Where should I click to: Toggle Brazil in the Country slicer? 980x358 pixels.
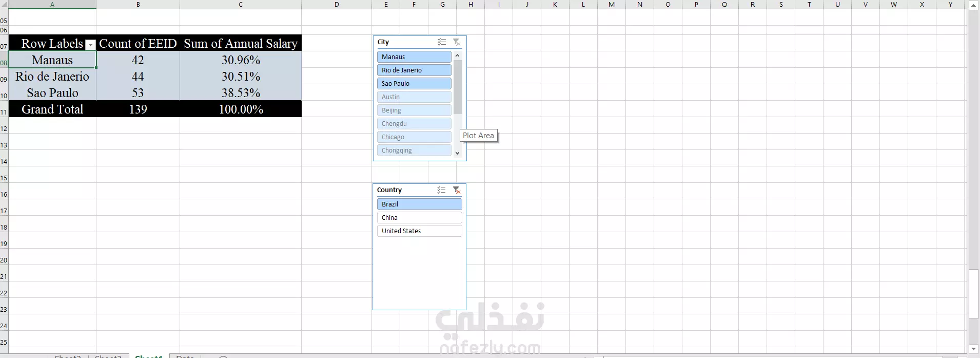tap(419, 204)
